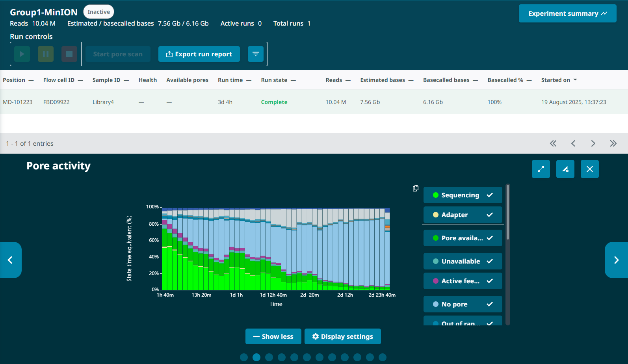Hide the Unavailable series in the legend
The height and width of the screenshot is (364, 628).
463,261
